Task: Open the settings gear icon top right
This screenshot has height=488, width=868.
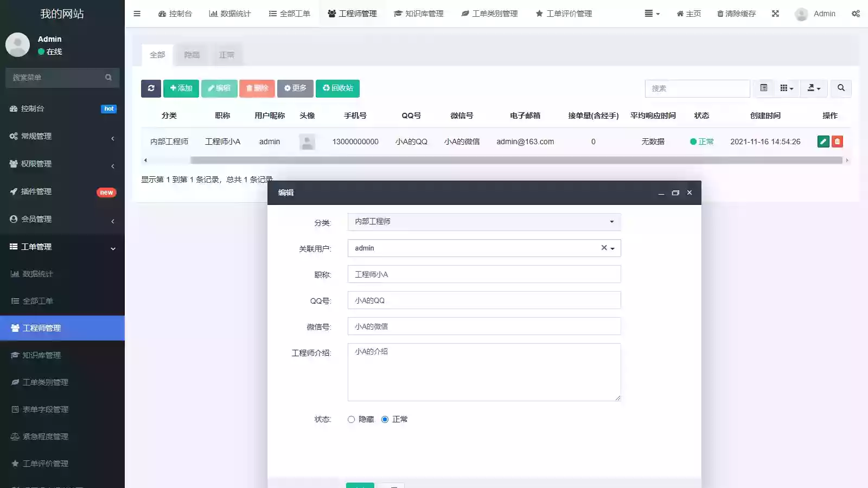Action: (x=855, y=14)
